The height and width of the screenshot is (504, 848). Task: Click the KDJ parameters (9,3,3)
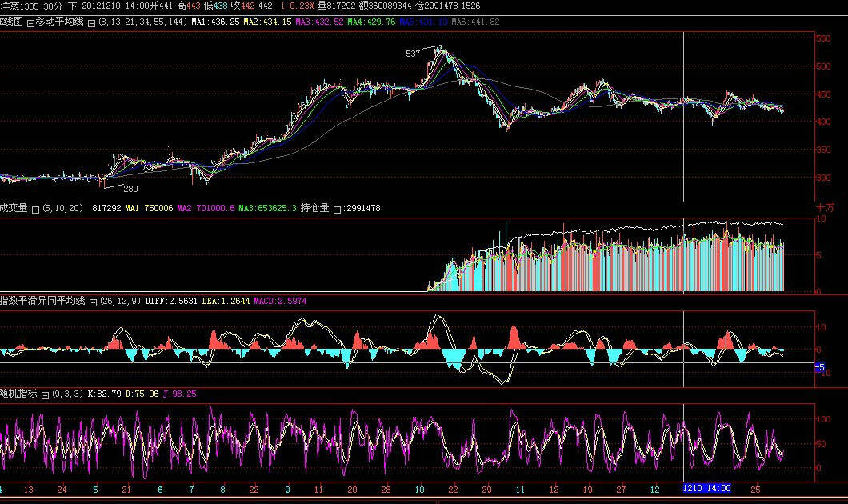tap(68, 394)
